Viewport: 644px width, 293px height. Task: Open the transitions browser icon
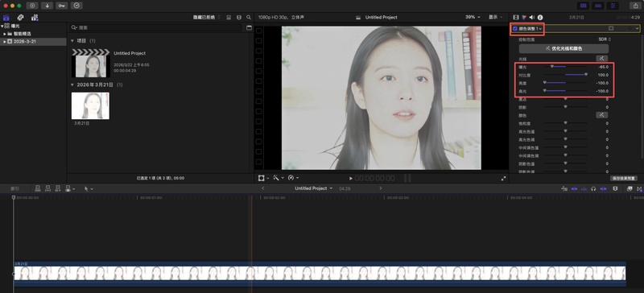click(x=639, y=188)
